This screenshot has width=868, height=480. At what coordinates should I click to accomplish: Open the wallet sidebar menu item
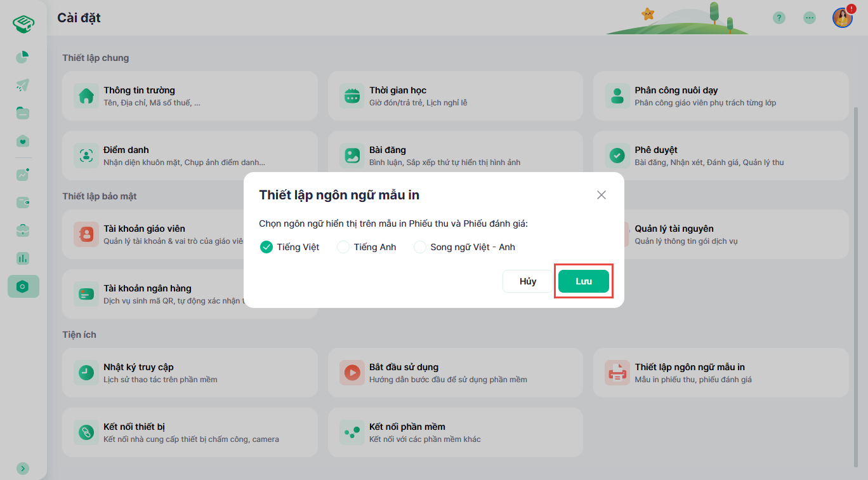coord(23,203)
